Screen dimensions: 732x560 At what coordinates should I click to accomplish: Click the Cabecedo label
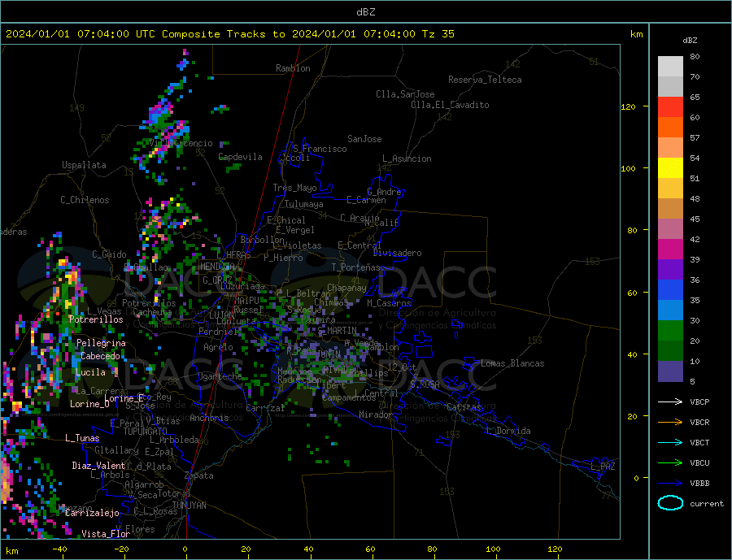[100, 356]
